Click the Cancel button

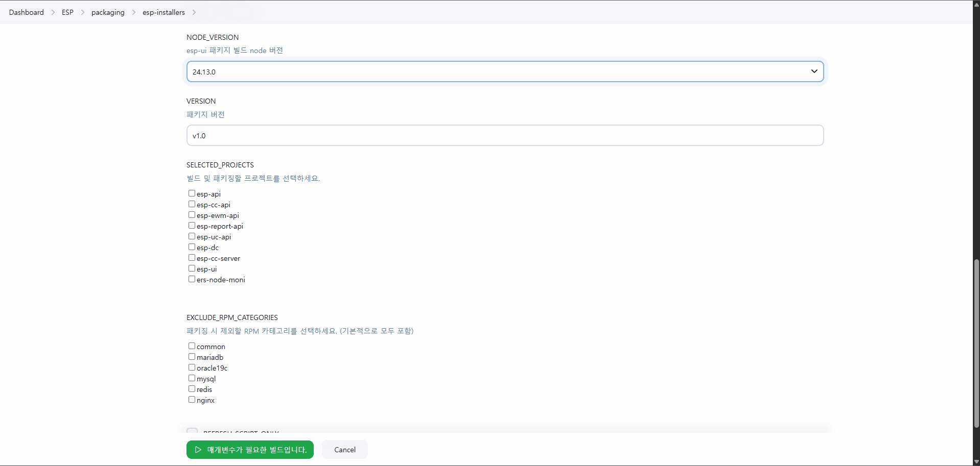pos(345,450)
